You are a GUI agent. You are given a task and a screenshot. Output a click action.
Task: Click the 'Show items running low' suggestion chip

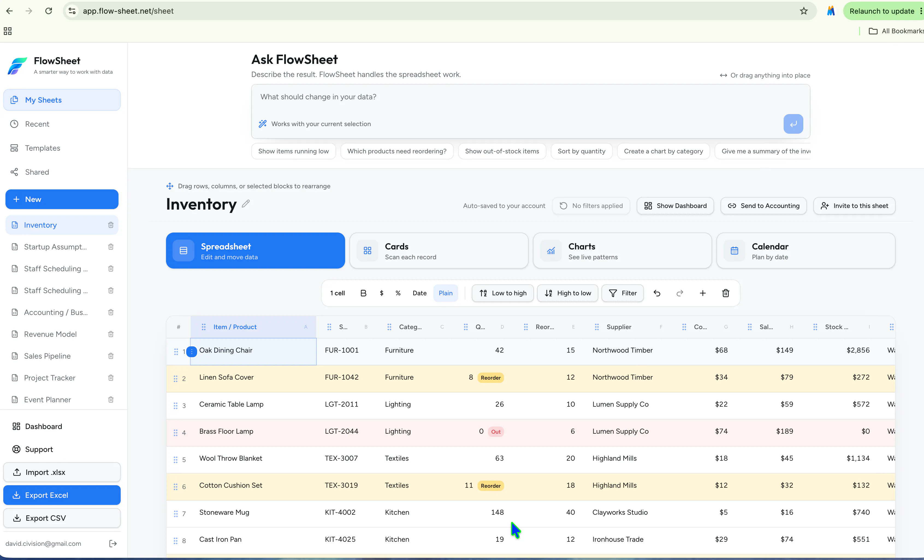point(293,151)
